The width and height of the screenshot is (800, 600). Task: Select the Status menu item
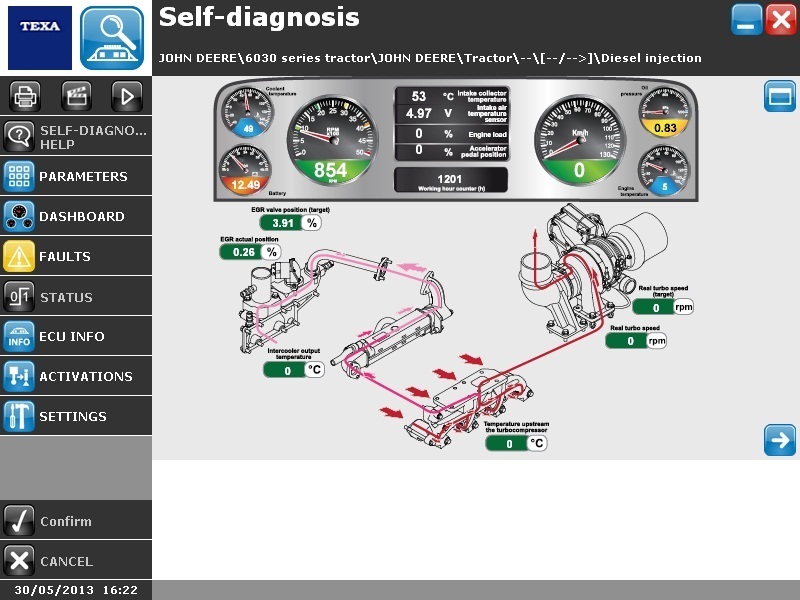(76, 297)
